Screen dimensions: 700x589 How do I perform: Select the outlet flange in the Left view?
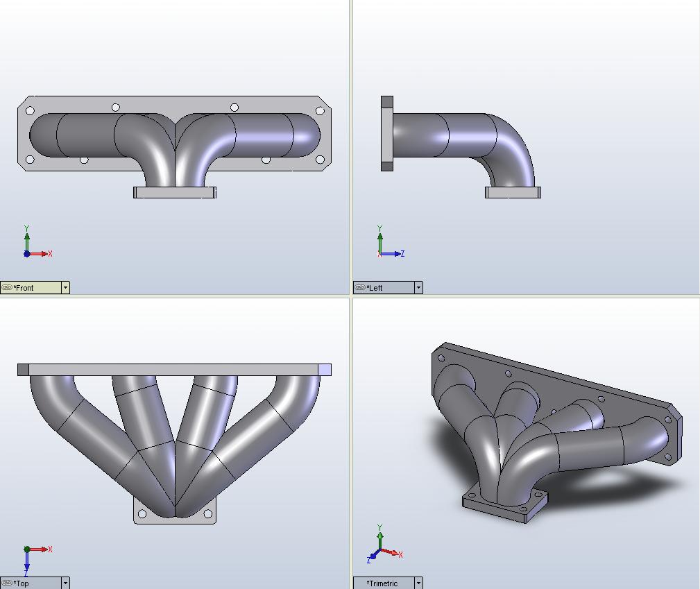point(513,192)
